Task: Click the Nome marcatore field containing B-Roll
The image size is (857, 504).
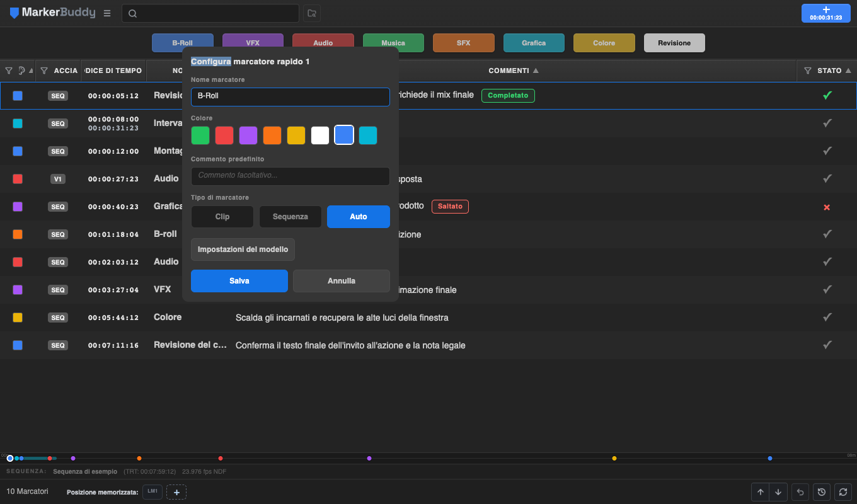Action: pos(290,96)
